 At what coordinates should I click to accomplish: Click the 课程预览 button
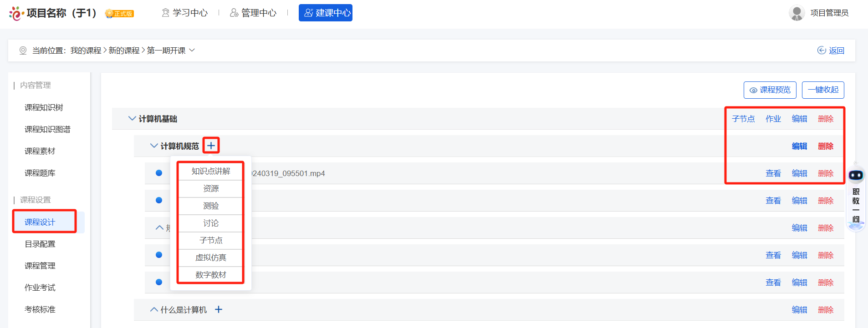pos(770,90)
